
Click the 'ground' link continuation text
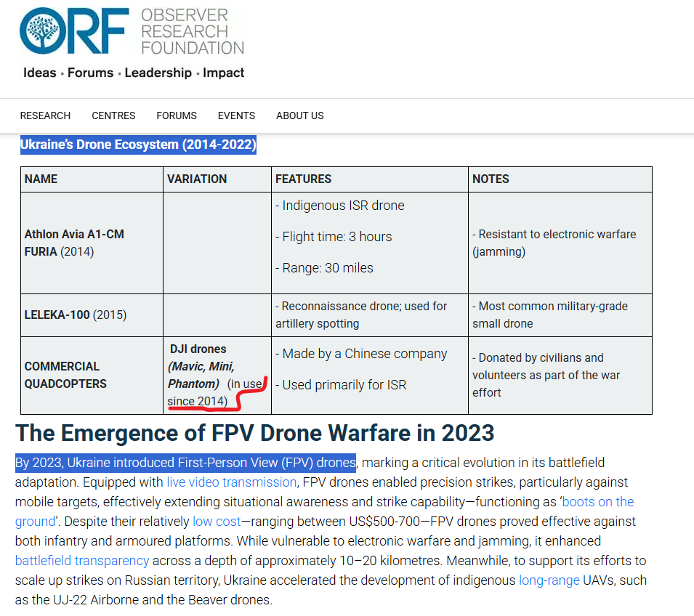click(35, 522)
